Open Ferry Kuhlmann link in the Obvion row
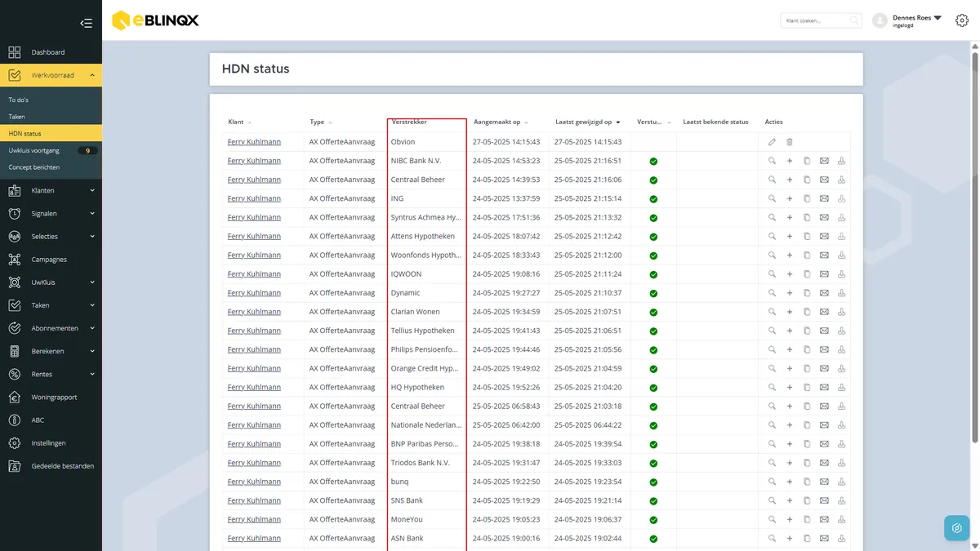980x551 pixels. tap(254, 142)
